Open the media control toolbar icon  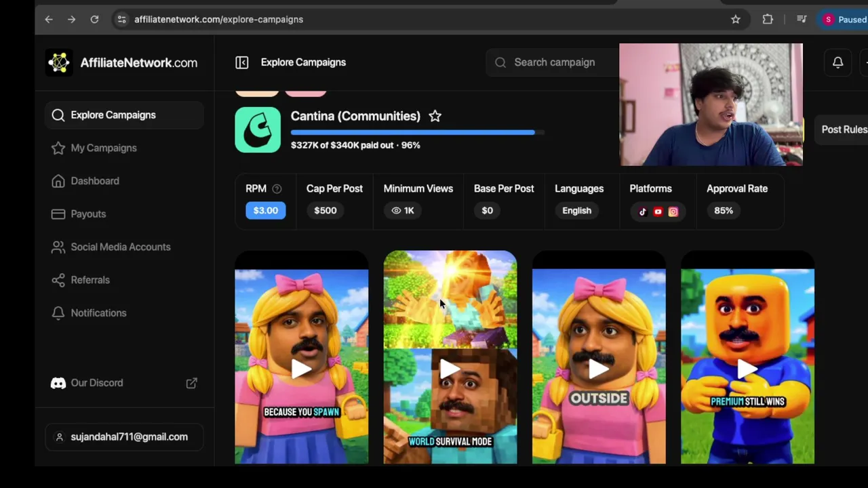802,20
